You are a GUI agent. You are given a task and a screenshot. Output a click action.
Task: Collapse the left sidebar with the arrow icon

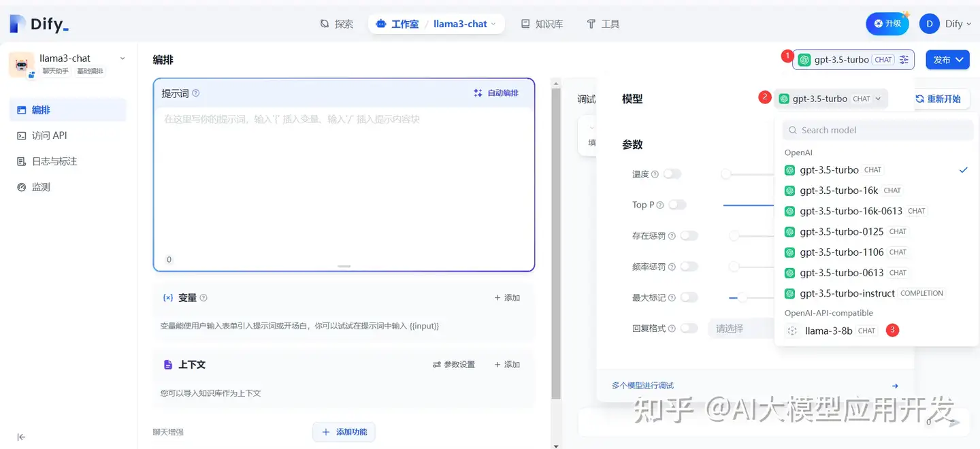(21, 437)
